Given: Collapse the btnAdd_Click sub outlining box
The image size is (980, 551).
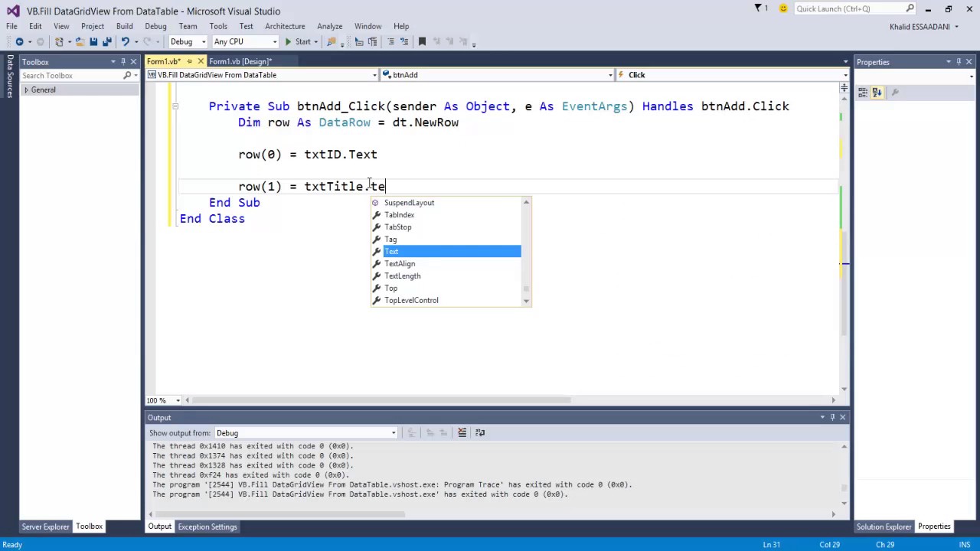Looking at the screenshot, I should point(175,106).
